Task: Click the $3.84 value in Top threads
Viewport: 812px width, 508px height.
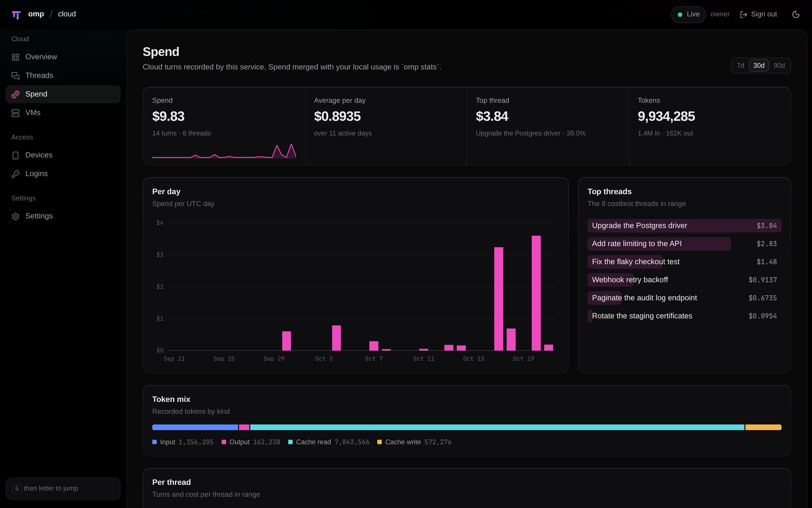Action: tap(766, 226)
